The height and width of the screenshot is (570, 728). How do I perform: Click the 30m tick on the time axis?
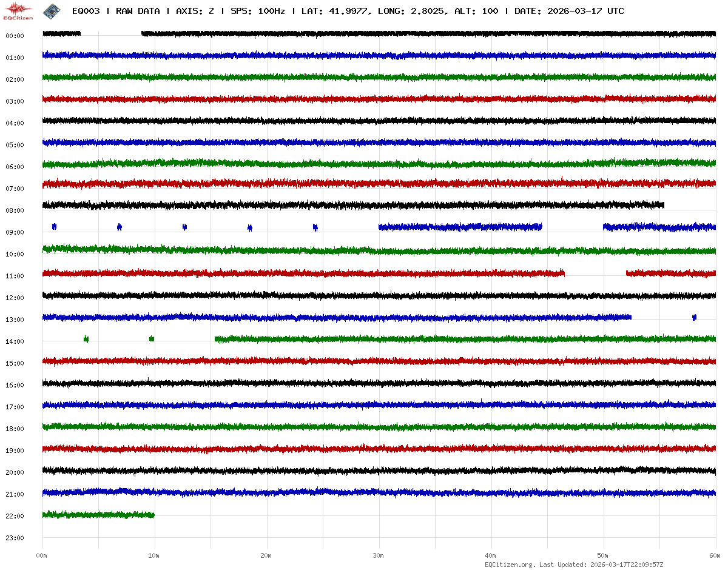pyautogui.click(x=379, y=555)
